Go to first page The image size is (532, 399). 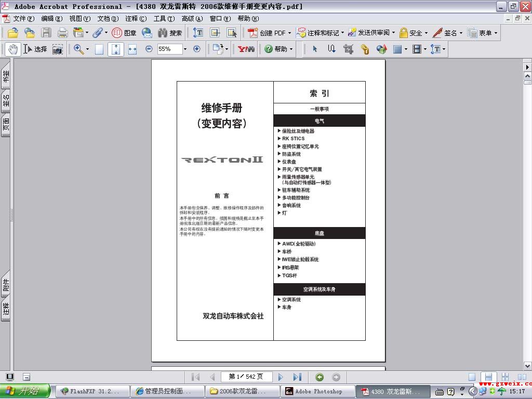pos(195,377)
